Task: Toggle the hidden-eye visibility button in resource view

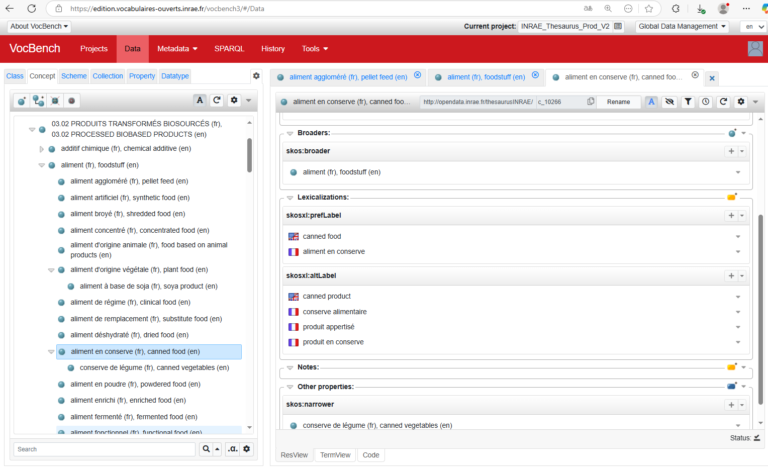Action: pos(670,102)
